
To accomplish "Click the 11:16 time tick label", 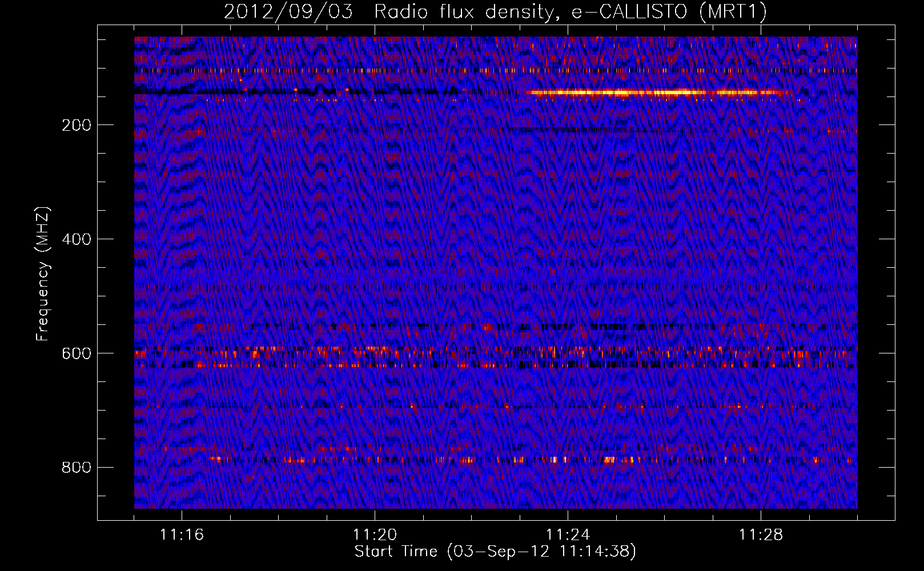I will 182,535.
